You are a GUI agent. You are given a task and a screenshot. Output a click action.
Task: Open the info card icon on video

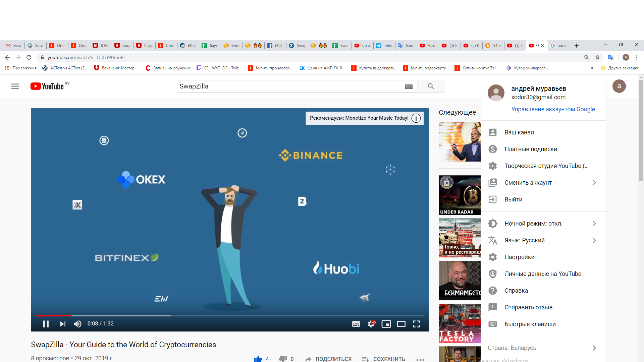[416, 118]
